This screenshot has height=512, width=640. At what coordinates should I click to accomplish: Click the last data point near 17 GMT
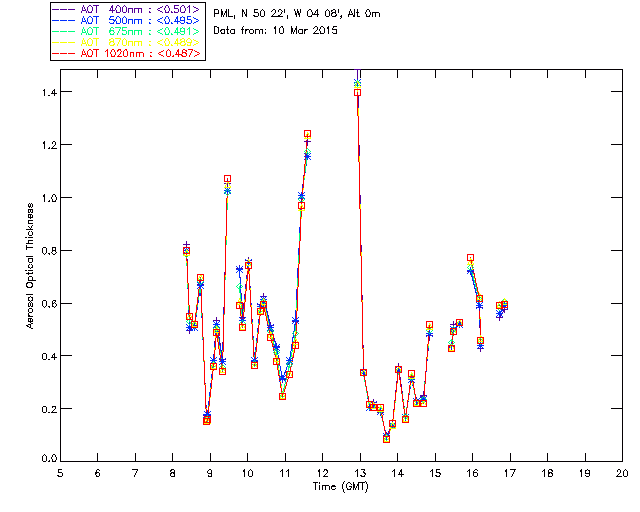coord(504,304)
